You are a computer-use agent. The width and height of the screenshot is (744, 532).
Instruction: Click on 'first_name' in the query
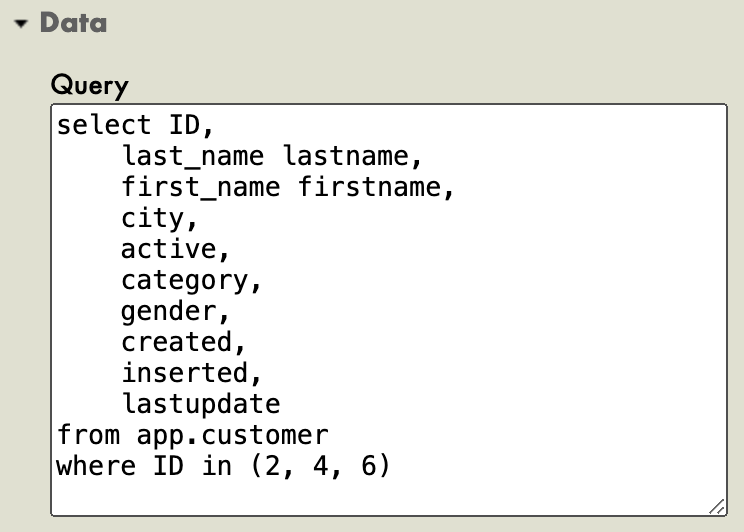tap(200, 187)
